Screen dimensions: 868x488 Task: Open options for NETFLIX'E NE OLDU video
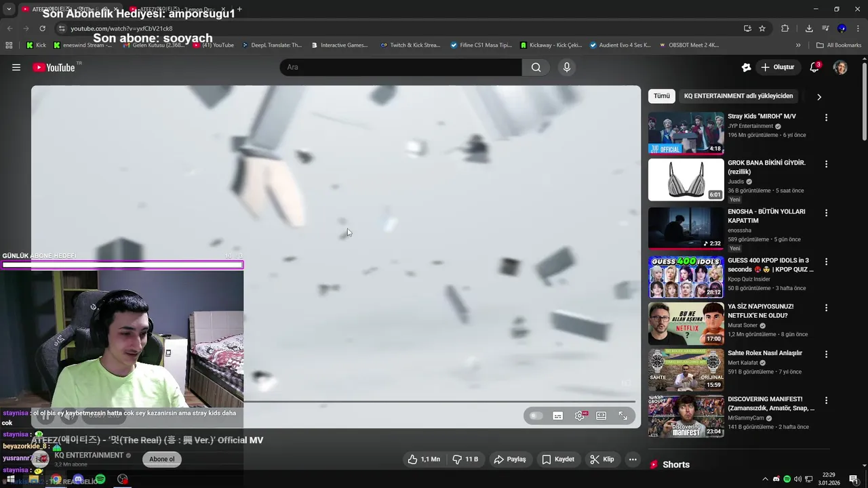pos(826,308)
